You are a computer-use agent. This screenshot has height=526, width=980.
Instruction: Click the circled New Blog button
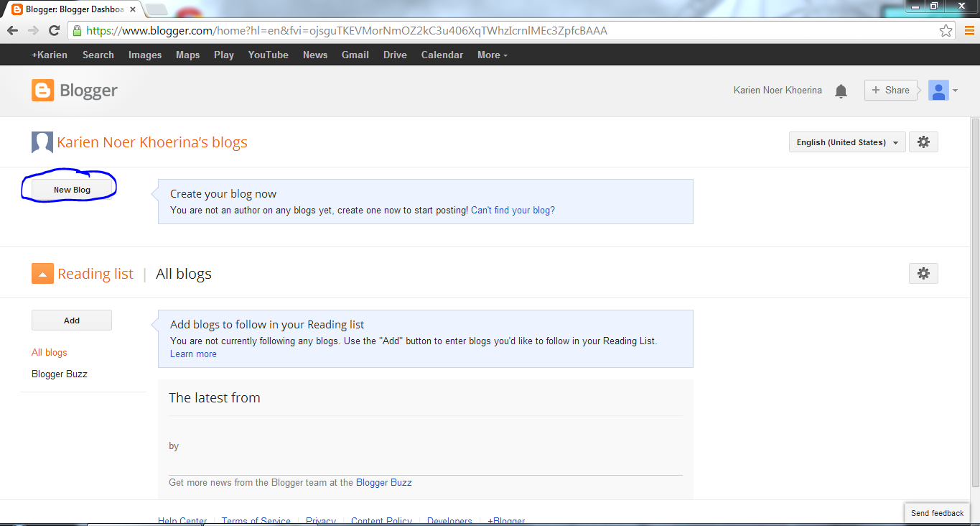71,189
